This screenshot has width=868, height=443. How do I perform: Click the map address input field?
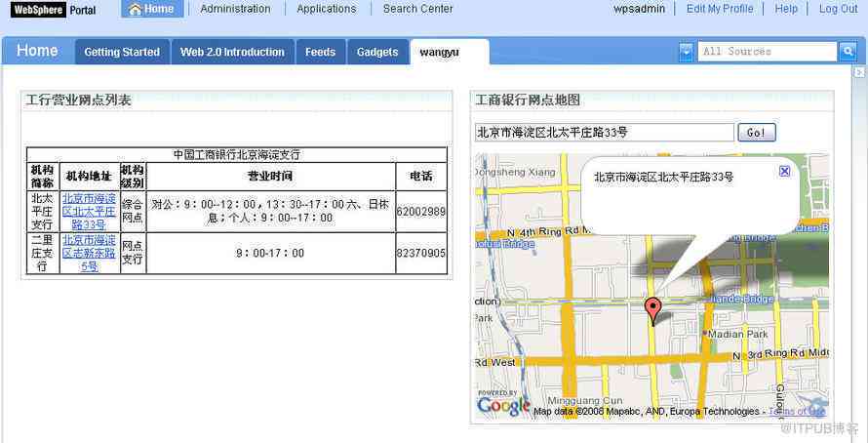coord(604,133)
